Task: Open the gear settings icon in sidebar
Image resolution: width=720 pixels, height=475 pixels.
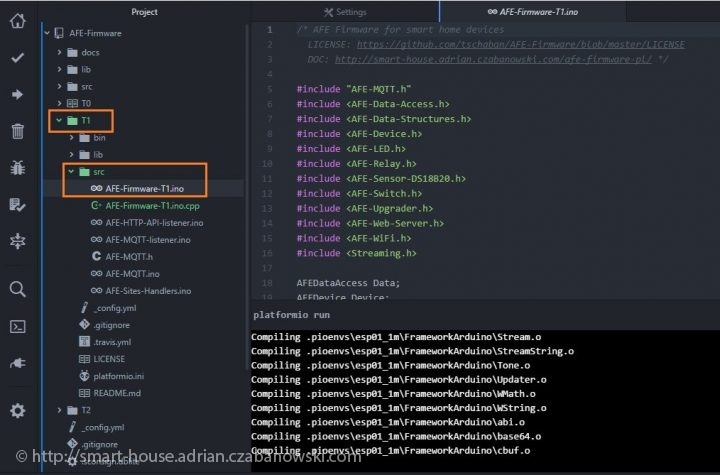Action: [17, 410]
